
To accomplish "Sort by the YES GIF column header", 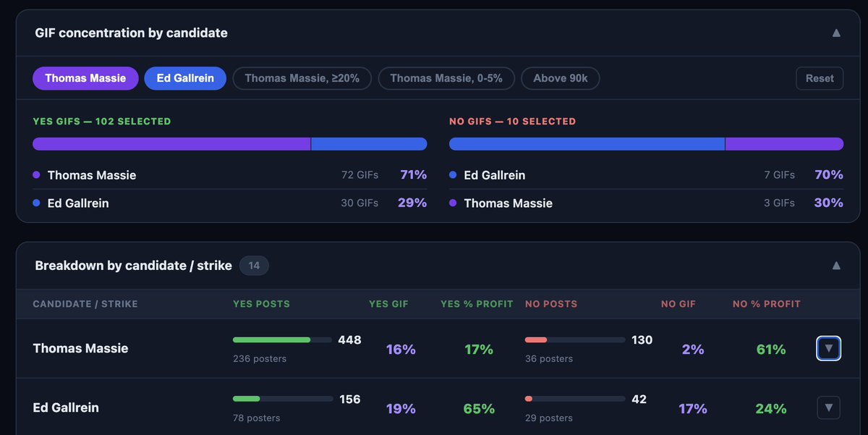I will 388,304.
